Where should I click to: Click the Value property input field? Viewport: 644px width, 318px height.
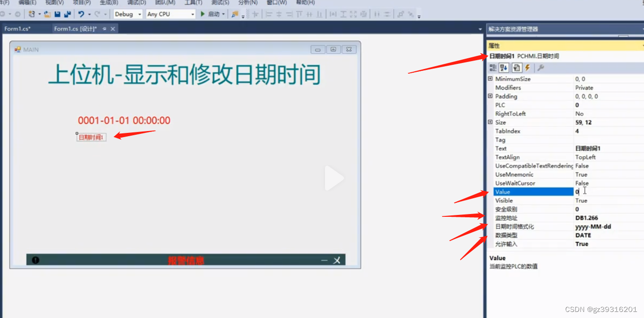609,192
